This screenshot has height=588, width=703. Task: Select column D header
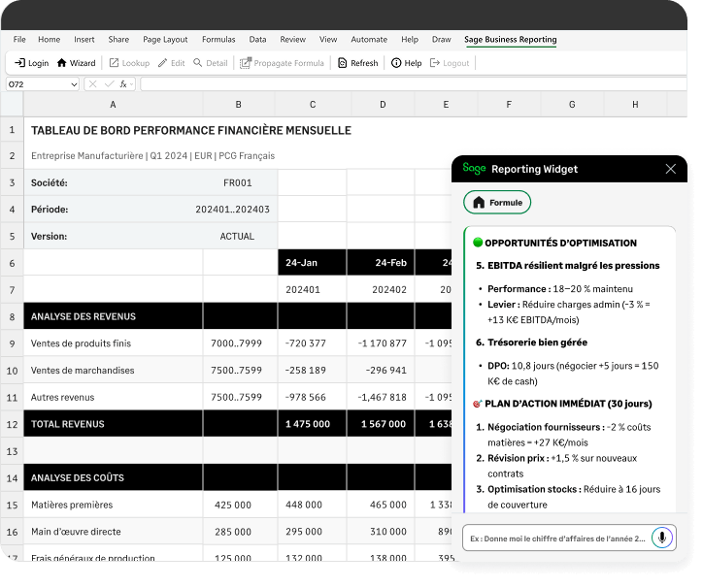[x=383, y=105]
